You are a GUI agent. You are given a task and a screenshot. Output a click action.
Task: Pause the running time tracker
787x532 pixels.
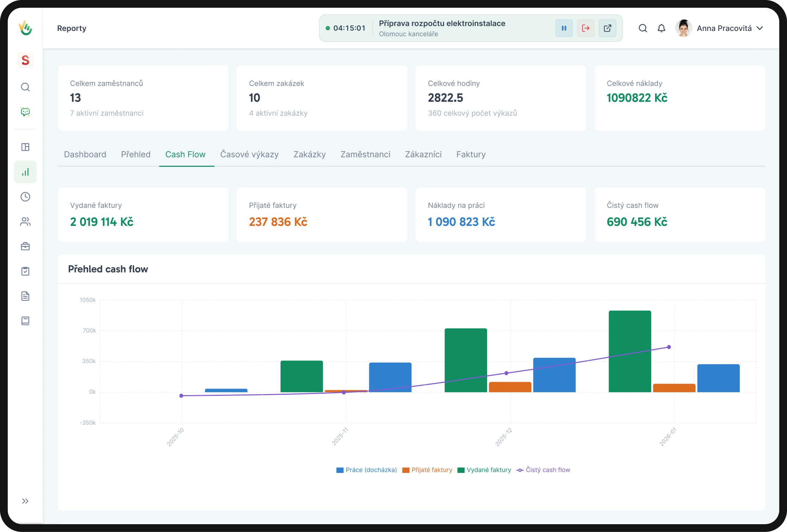click(x=564, y=28)
